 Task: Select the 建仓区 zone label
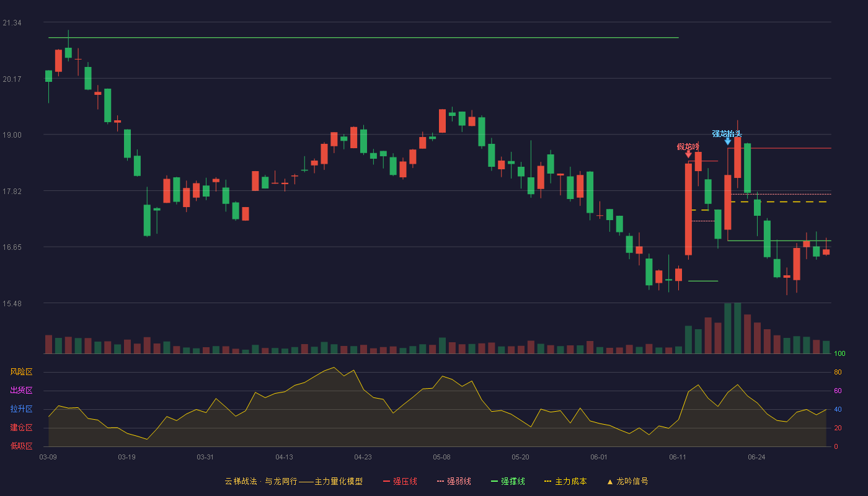(x=21, y=428)
